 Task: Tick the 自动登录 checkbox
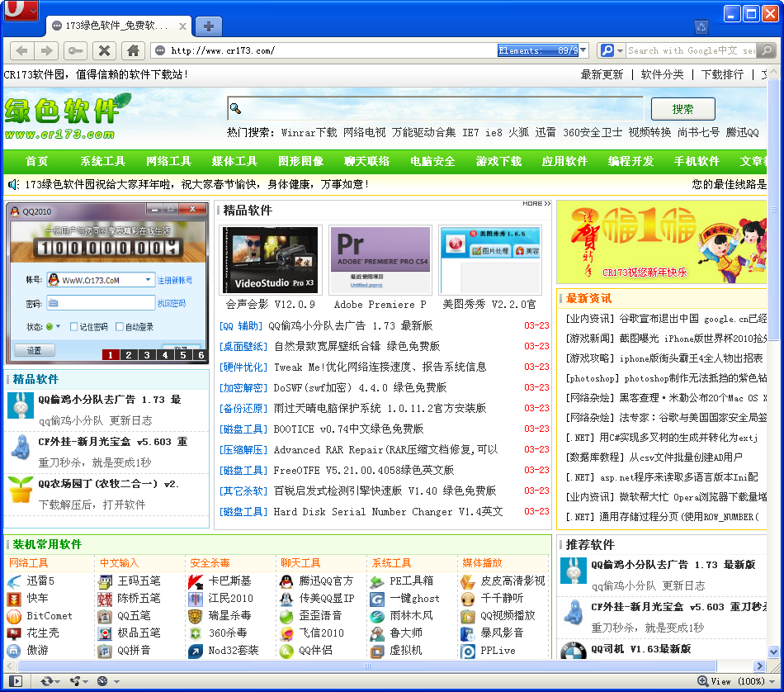pyautogui.click(x=120, y=327)
